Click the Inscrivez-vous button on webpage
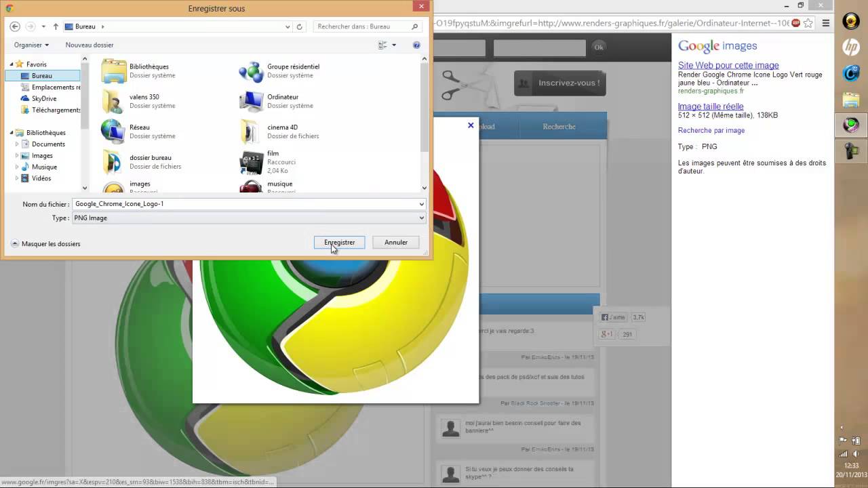The image size is (868, 488). click(x=560, y=83)
